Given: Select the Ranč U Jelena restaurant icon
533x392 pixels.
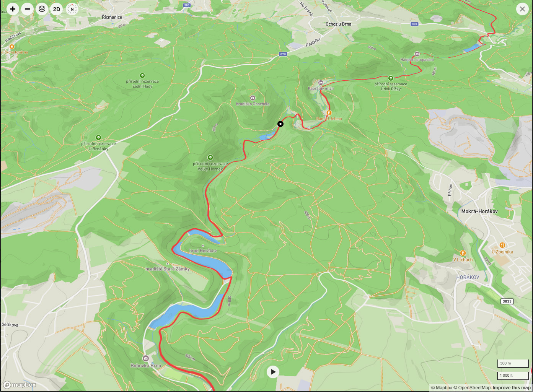Looking at the screenshot, I should 329,112.
